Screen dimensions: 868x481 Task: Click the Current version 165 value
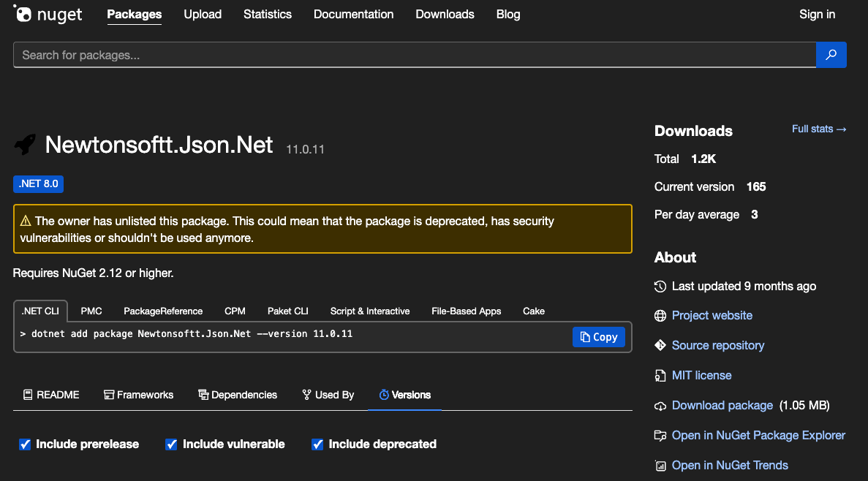(x=755, y=186)
